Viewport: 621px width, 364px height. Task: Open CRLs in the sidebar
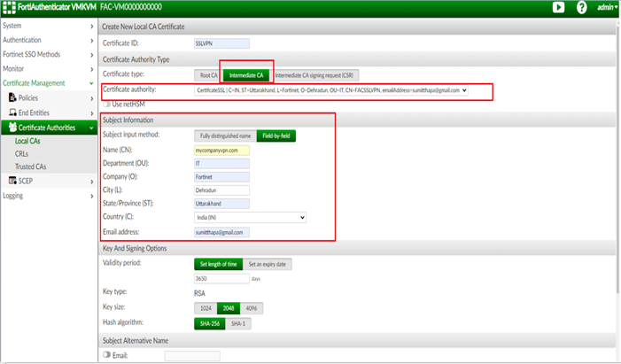pyautogui.click(x=22, y=154)
